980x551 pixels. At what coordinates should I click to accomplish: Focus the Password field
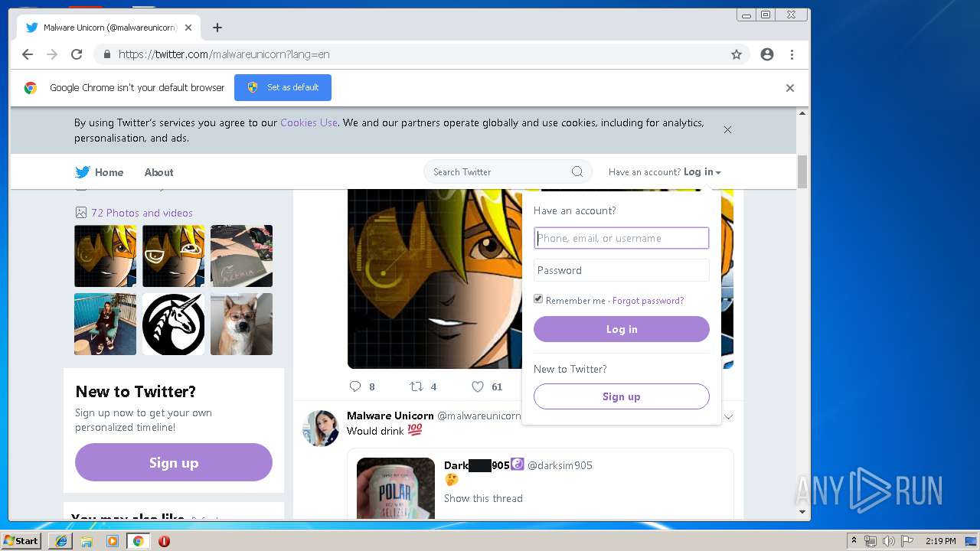[621, 270]
